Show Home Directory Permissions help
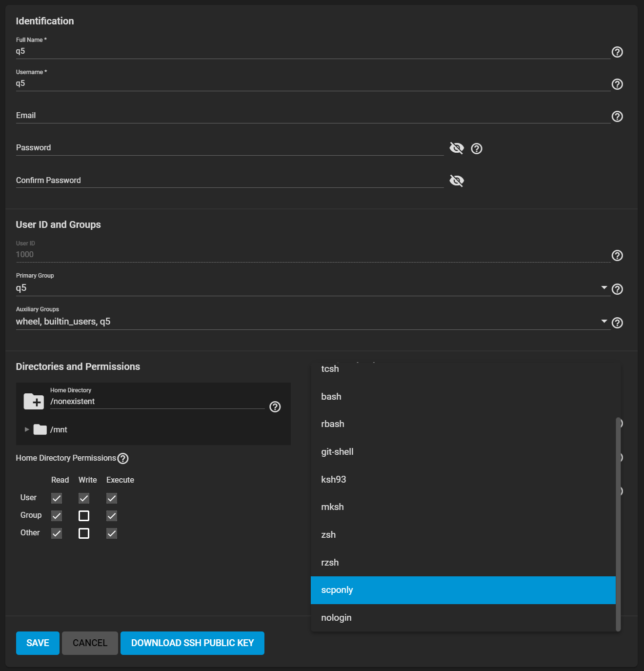Screen dimensions: 644x671 pos(123,459)
